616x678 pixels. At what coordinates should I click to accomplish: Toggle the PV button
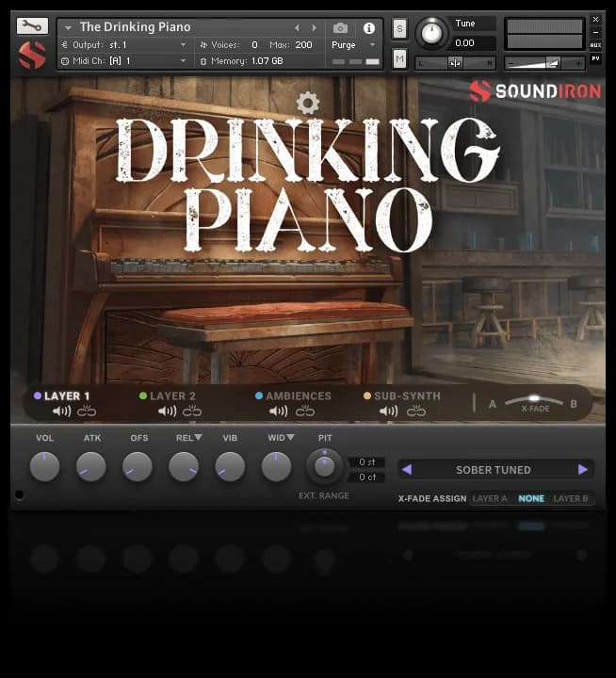(595, 58)
